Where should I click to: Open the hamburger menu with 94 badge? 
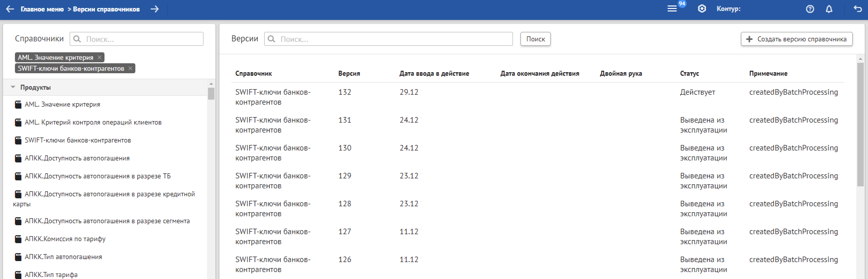point(672,9)
